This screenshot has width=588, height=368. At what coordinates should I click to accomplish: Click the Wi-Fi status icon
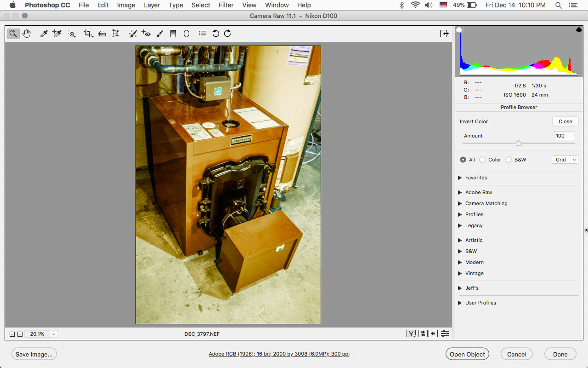(415, 5)
